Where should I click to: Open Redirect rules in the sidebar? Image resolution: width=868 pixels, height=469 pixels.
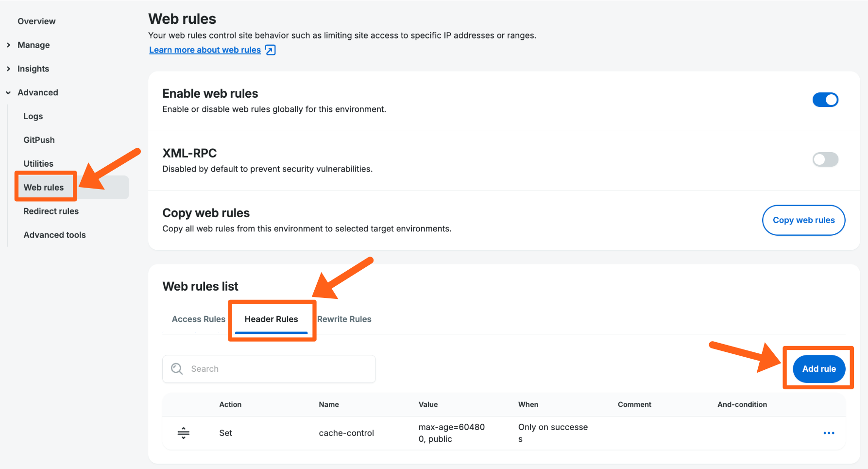coord(51,211)
